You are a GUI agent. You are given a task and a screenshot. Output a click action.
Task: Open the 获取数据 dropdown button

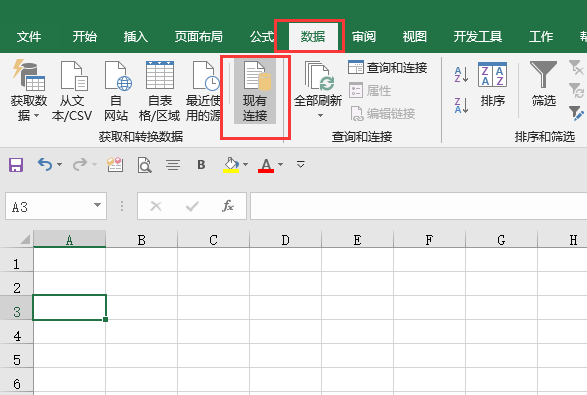[x=29, y=90]
